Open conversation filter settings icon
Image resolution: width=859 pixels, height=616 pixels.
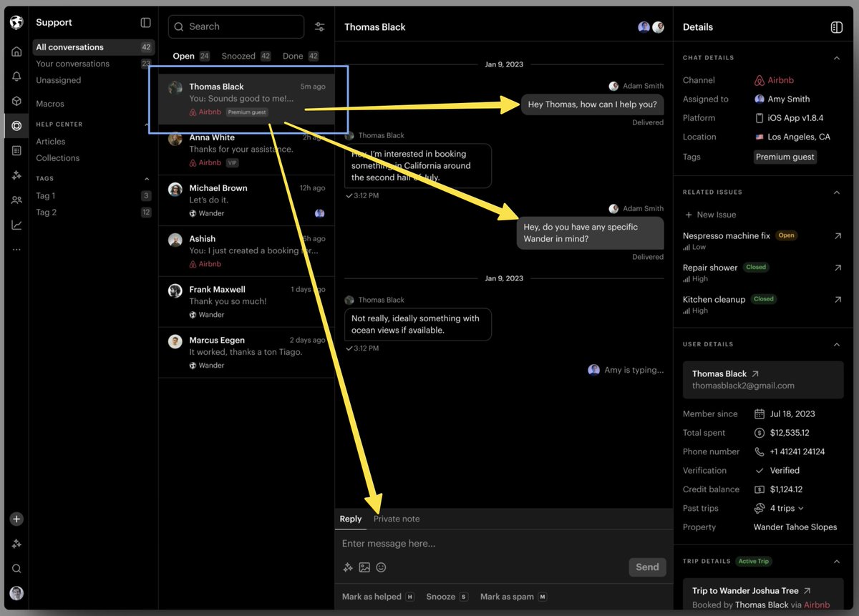(x=320, y=27)
